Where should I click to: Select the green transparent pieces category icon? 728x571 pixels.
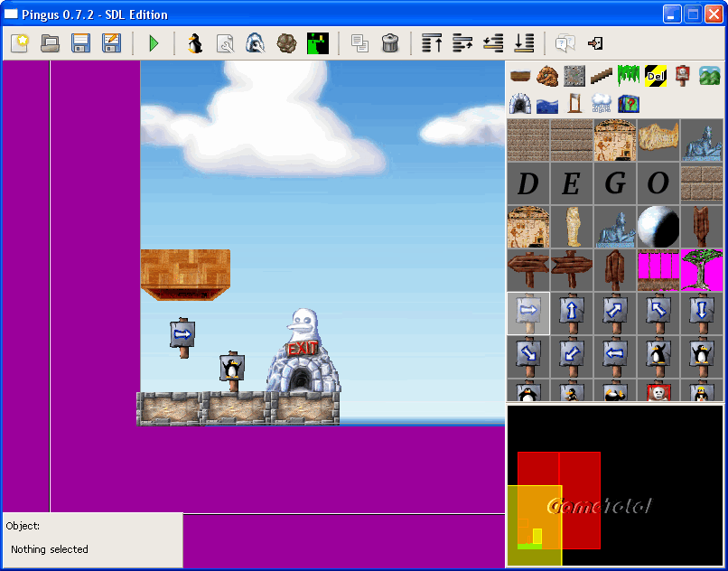[629, 76]
